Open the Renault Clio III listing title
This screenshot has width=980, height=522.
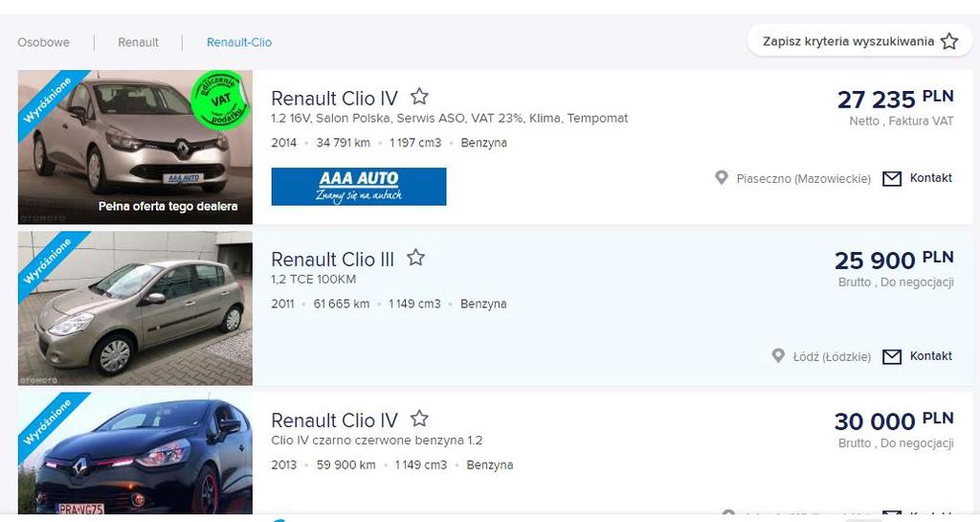(332, 260)
